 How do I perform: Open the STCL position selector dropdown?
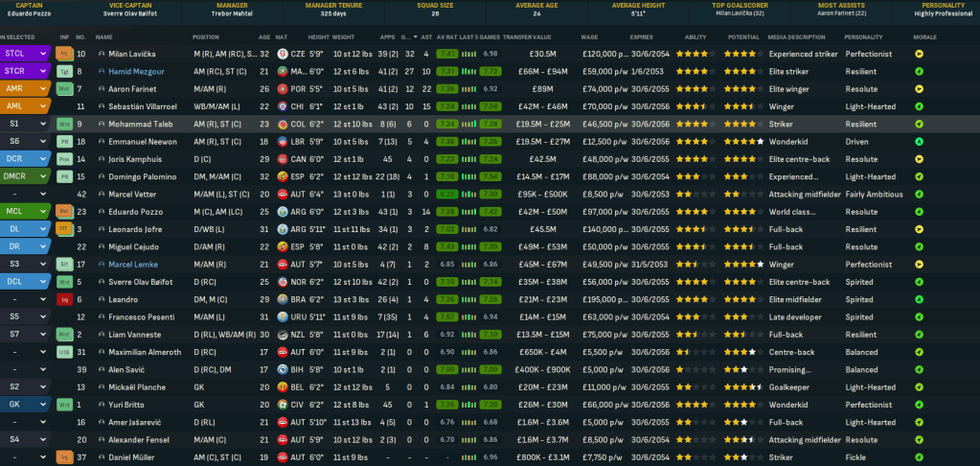click(43, 54)
